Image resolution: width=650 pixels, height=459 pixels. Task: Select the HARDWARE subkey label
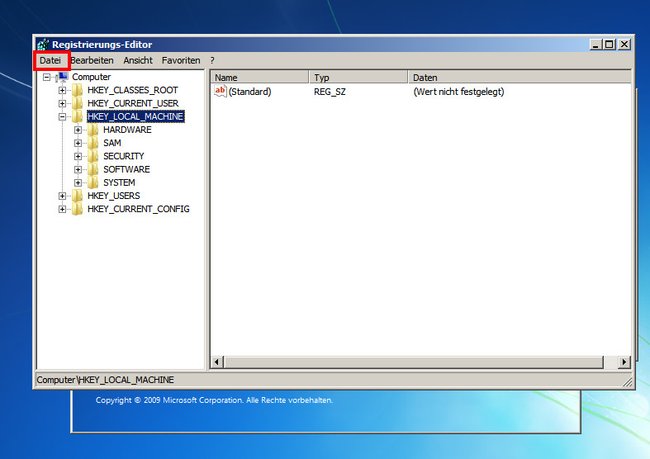coord(127,130)
